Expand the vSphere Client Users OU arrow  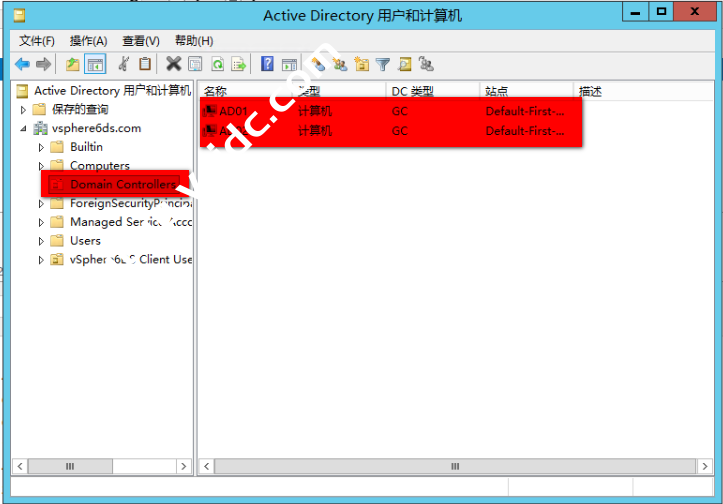(x=41, y=260)
